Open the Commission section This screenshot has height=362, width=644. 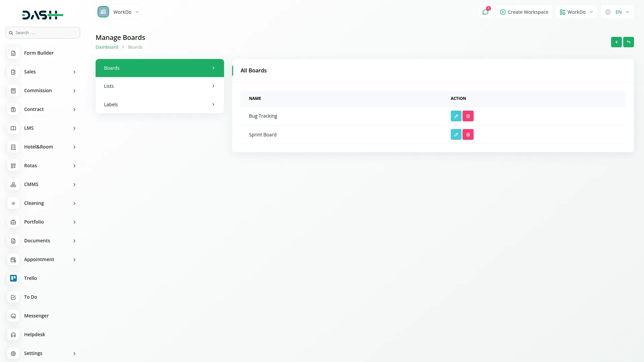point(38,90)
